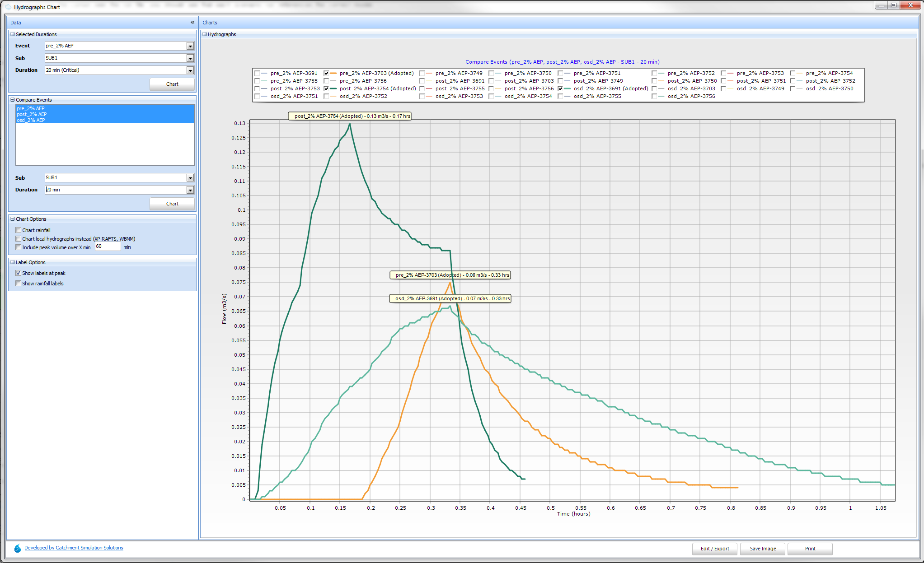Click the orange pre_2% AEP-3703 legend swatch
Viewport: 924px width, 563px height.
[x=333, y=73]
